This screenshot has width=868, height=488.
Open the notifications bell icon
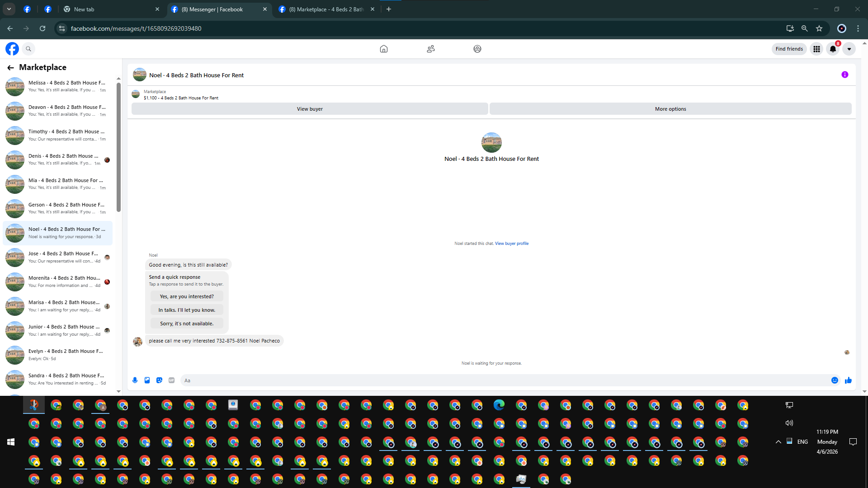(x=833, y=49)
